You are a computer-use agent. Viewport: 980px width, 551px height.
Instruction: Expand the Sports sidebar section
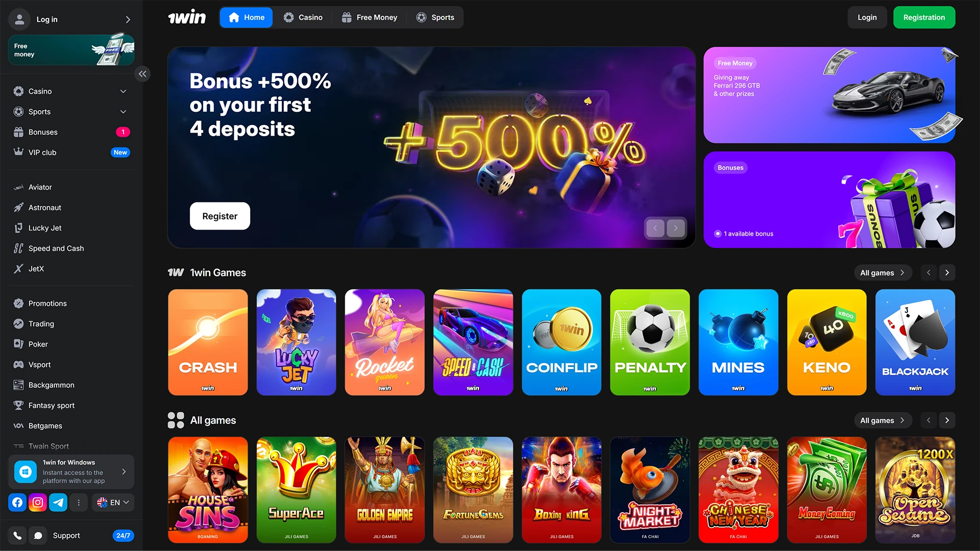click(x=71, y=112)
